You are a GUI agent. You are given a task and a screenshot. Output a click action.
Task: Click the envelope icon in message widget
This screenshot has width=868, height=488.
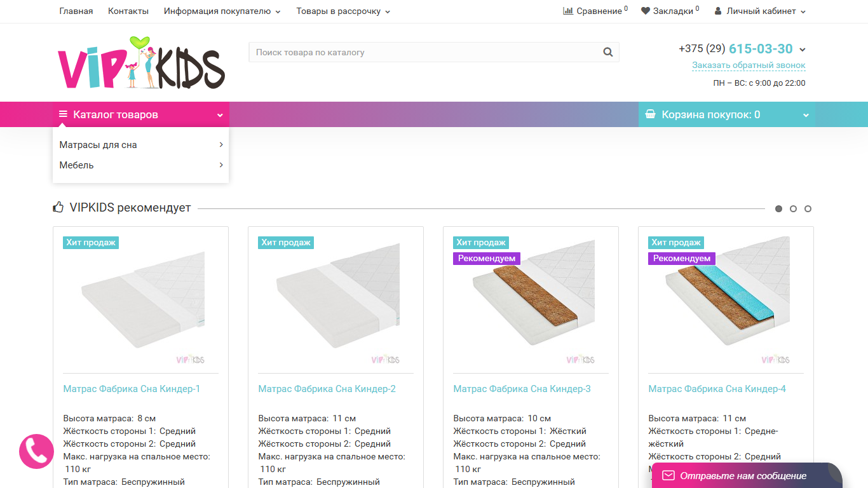pos(668,475)
